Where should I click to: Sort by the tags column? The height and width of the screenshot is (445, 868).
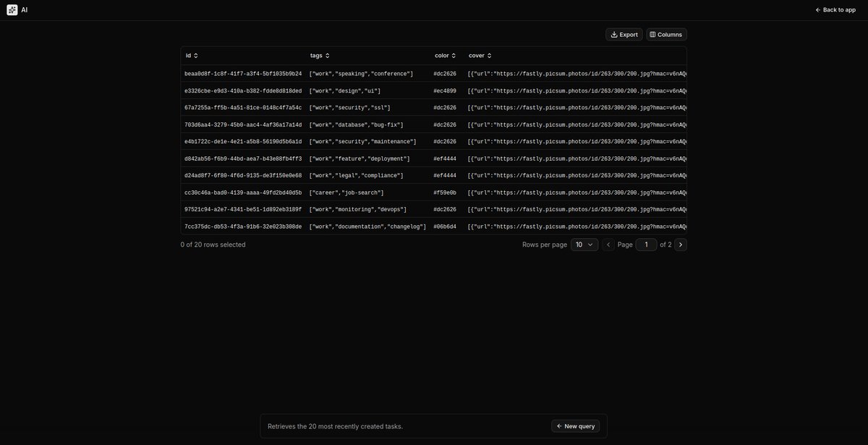[x=320, y=56]
